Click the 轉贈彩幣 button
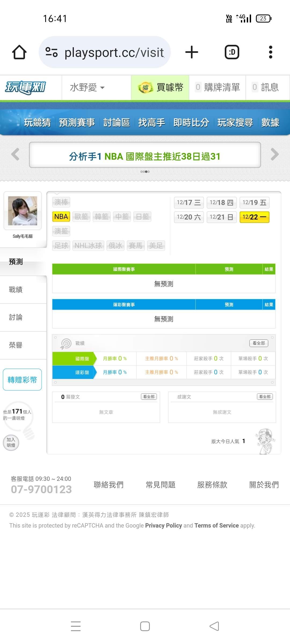Screen dimensions: 290x644 click(x=22, y=380)
